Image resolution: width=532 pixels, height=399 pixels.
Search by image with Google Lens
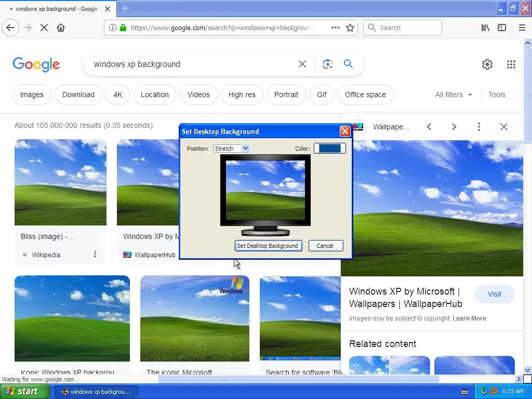327,64
